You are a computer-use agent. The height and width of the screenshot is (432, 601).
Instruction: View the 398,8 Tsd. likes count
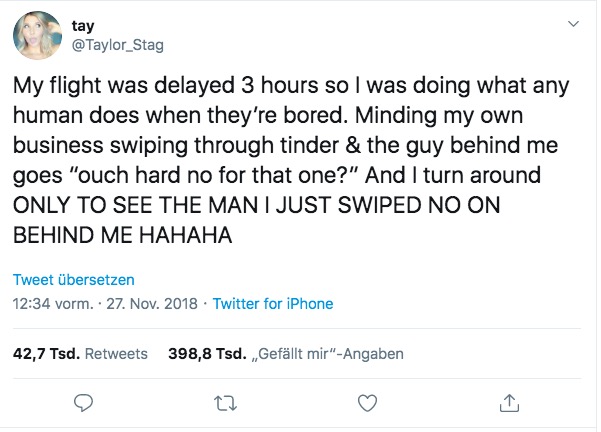207,354
